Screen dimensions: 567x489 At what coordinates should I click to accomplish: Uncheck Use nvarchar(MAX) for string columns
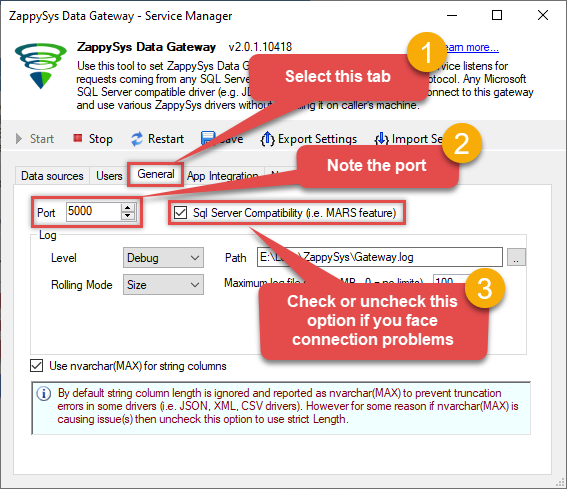pyautogui.click(x=37, y=366)
